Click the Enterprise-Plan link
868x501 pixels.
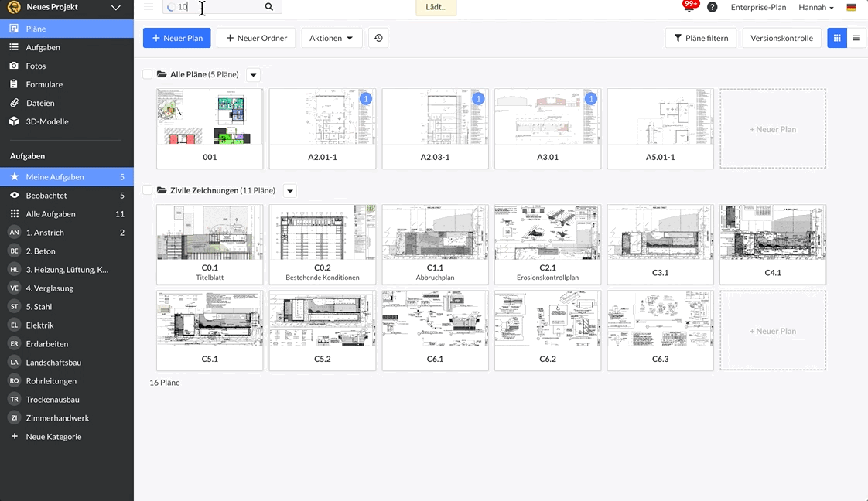pyautogui.click(x=758, y=7)
